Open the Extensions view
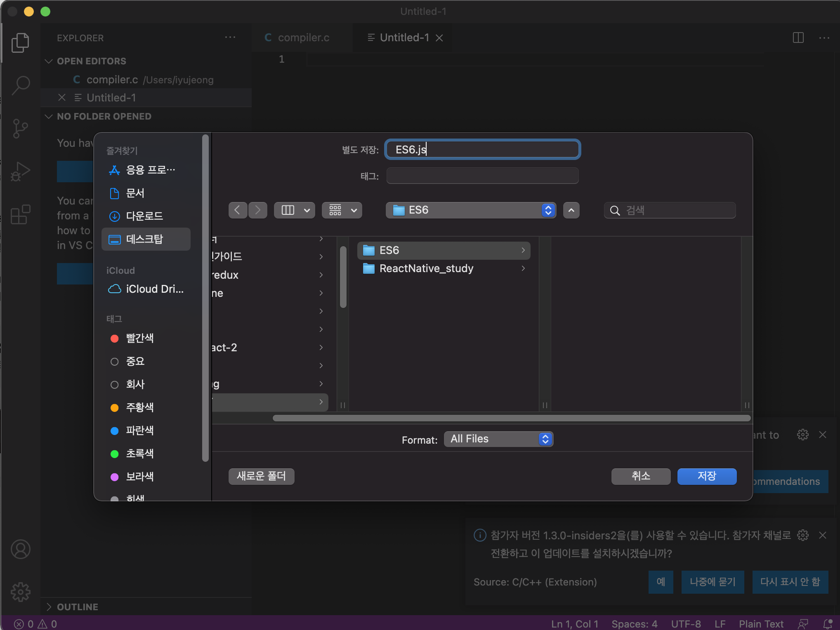The height and width of the screenshot is (630, 840). click(x=21, y=214)
